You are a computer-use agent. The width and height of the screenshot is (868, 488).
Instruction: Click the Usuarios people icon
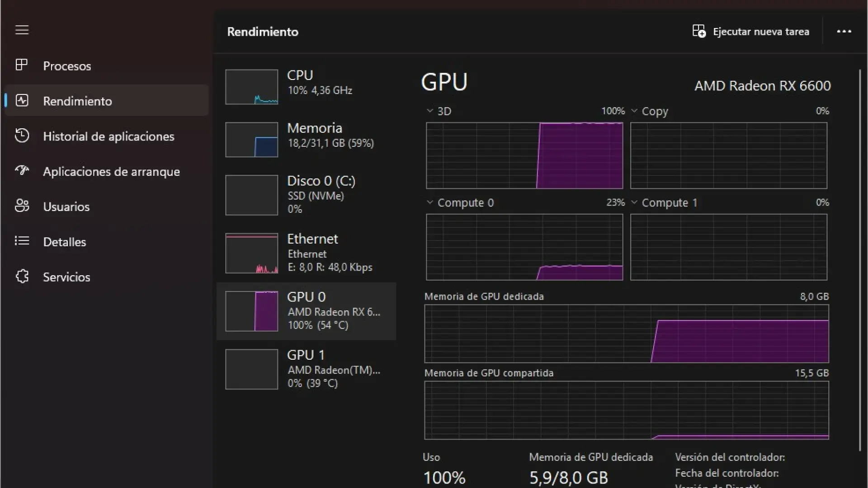[22, 206]
